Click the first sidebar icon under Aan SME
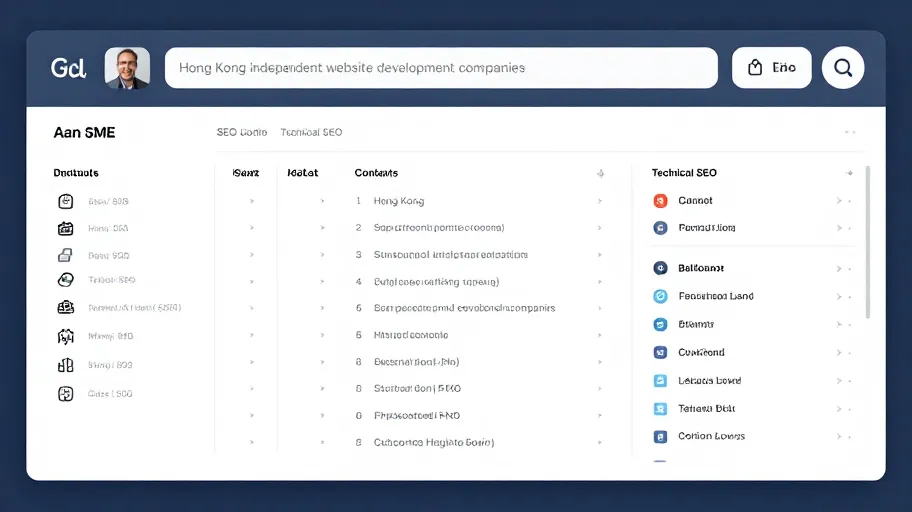The image size is (912, 512). [x=66, y=201]
